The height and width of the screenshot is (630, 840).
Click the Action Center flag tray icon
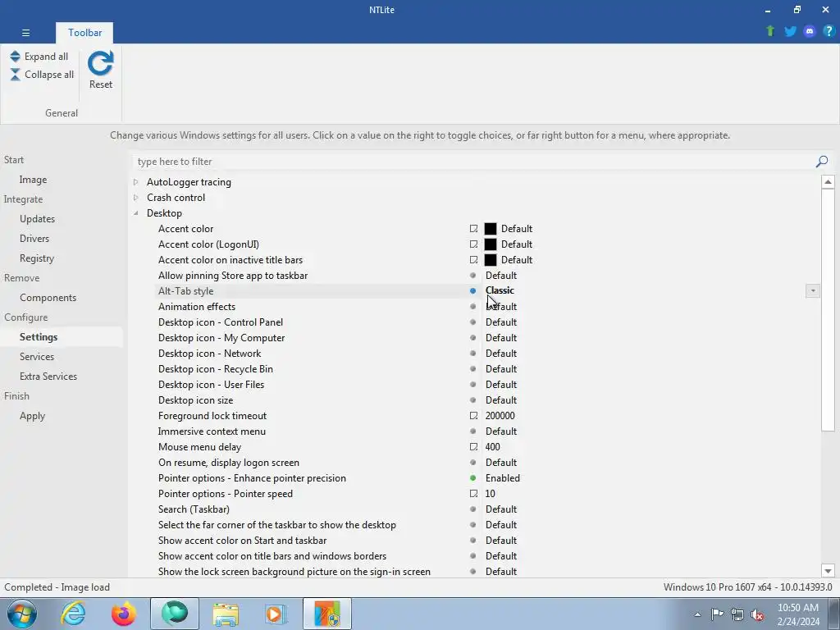717,614
